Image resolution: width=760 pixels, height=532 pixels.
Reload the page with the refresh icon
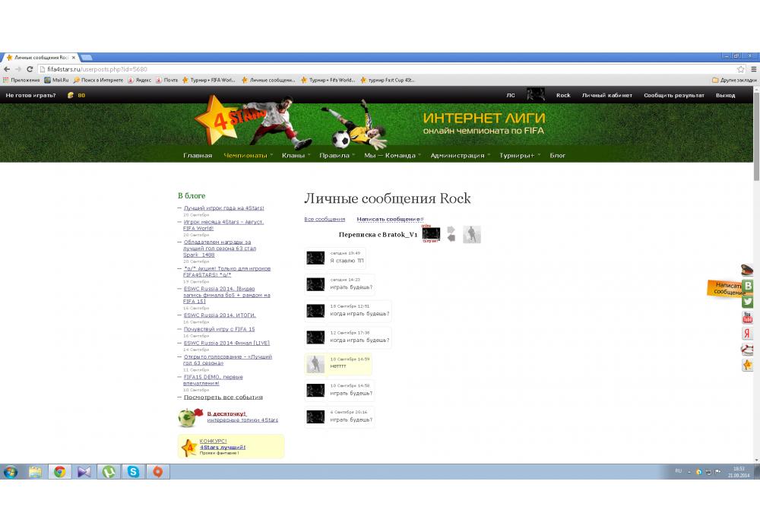30,69
